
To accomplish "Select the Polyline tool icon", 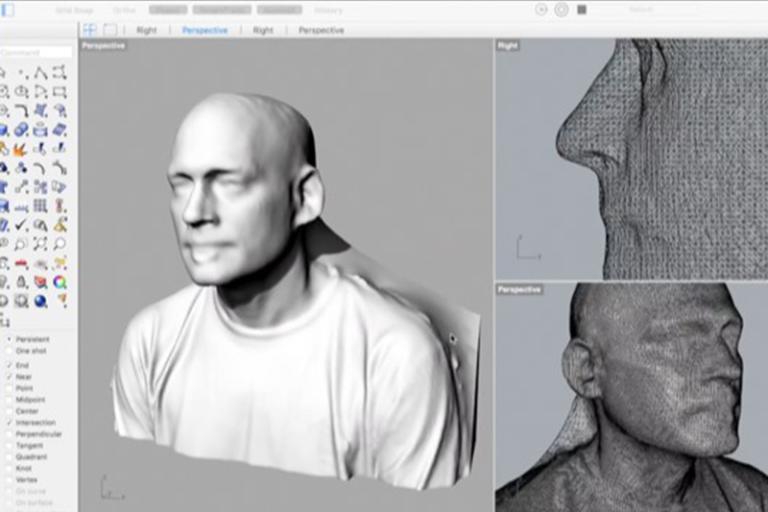I will tap(41, 73).
